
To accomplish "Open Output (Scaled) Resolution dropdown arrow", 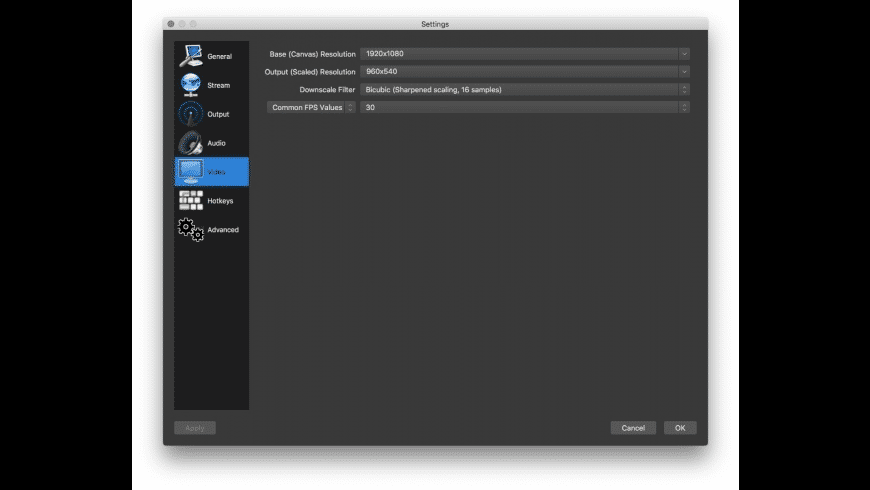I will (x=684, y=72).
